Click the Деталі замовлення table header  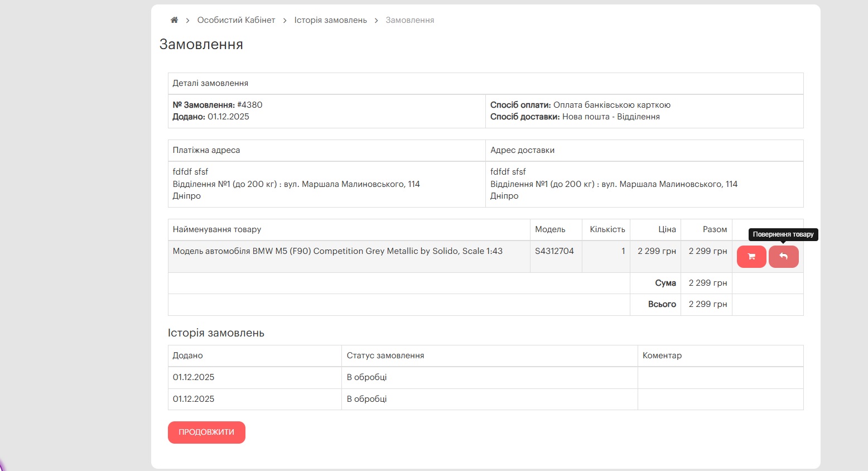click(x=210, y=83)
